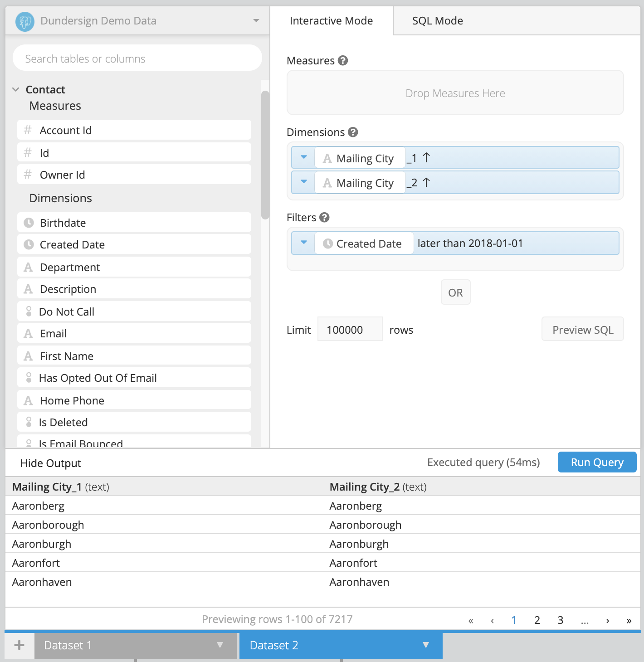644x662 pixels.
Task: Click the Preview SQL button
Action: pyautogui.click(x=582, y=329)
